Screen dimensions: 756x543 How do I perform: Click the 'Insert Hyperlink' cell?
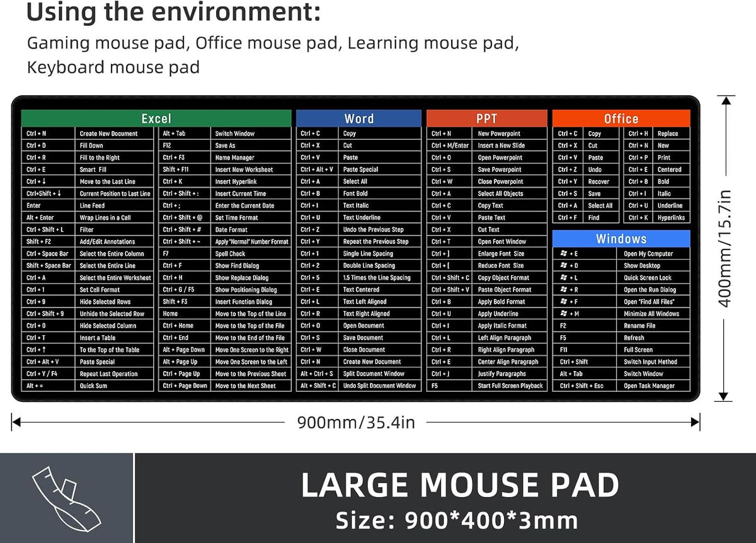[x=251, y=181]
